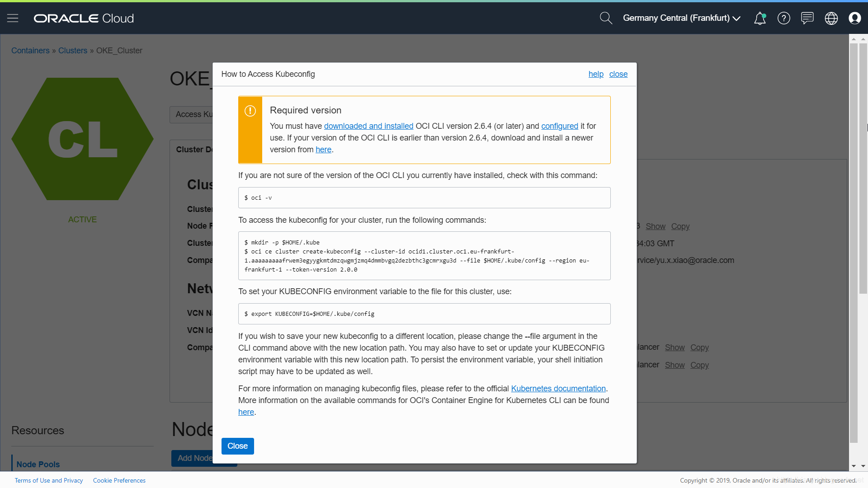Go to the Clusters breadcrumb
Screen dimensions: 868x488
[x=72, y=51]
